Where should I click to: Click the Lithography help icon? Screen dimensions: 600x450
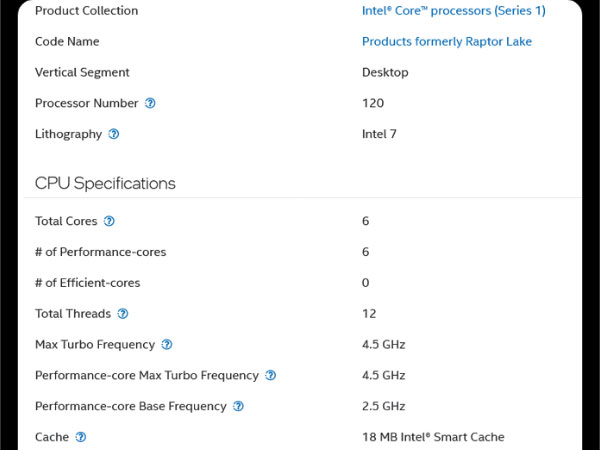pyautogui.click(x=114, y=134)
